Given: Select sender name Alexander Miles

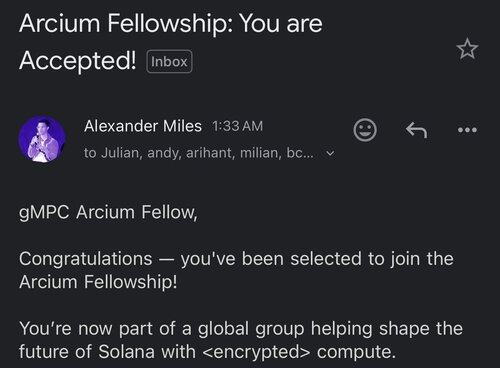Looking at the screenshot, I should 143,126.
